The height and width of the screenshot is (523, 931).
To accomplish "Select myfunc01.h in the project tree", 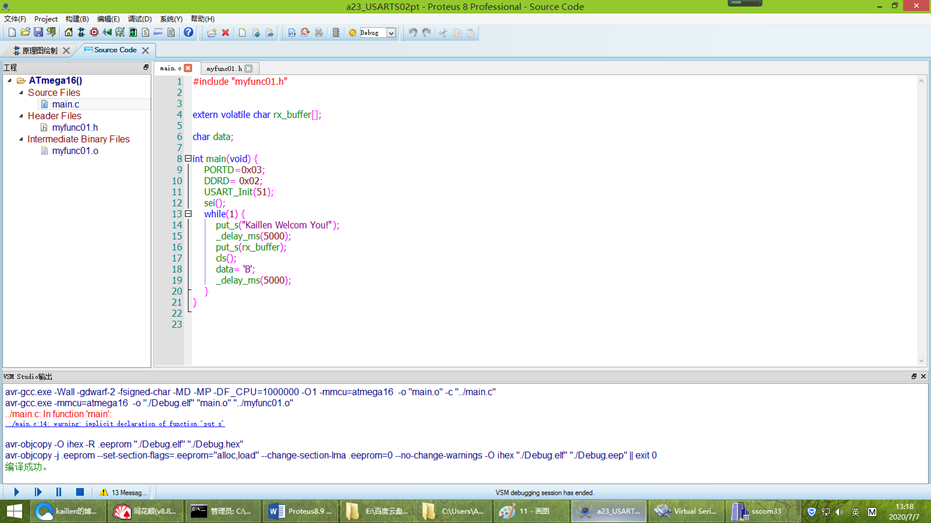I will (75, 127).
